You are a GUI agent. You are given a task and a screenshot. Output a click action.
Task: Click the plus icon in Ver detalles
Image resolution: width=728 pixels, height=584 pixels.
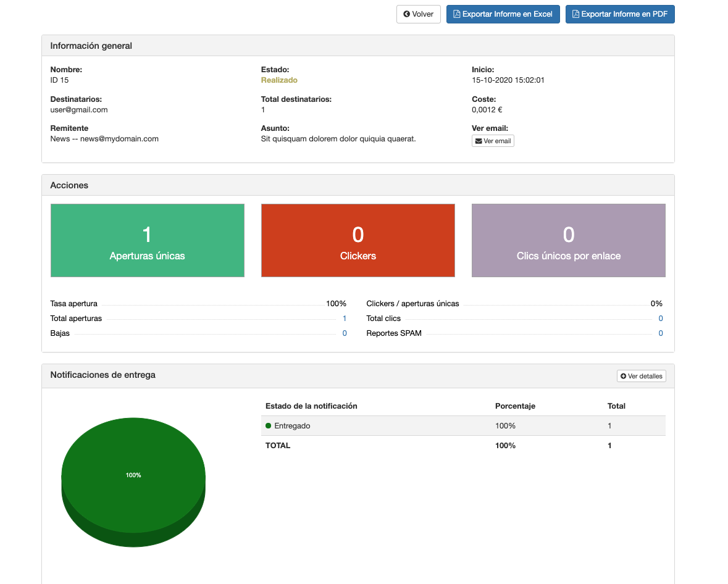point(623,376)
